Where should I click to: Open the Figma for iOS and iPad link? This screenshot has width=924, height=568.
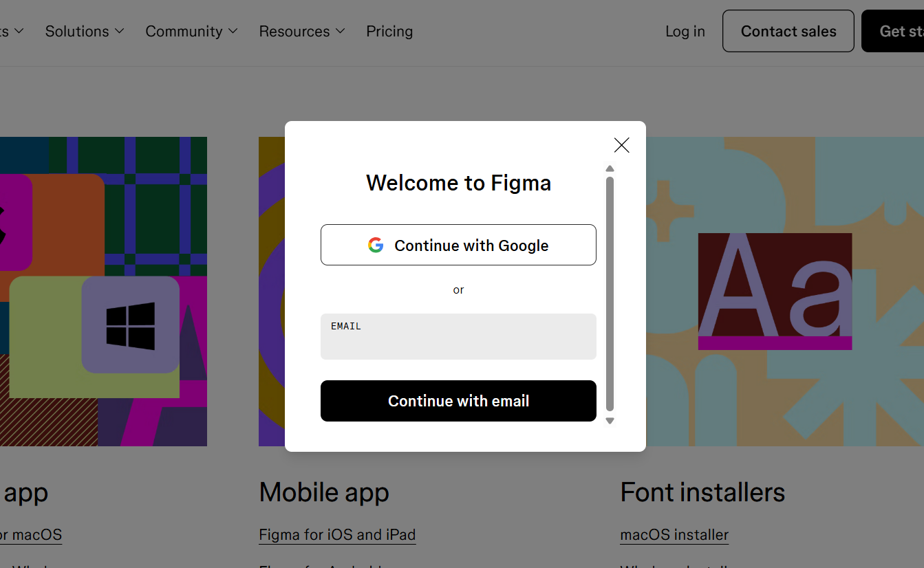pos(336,534)
